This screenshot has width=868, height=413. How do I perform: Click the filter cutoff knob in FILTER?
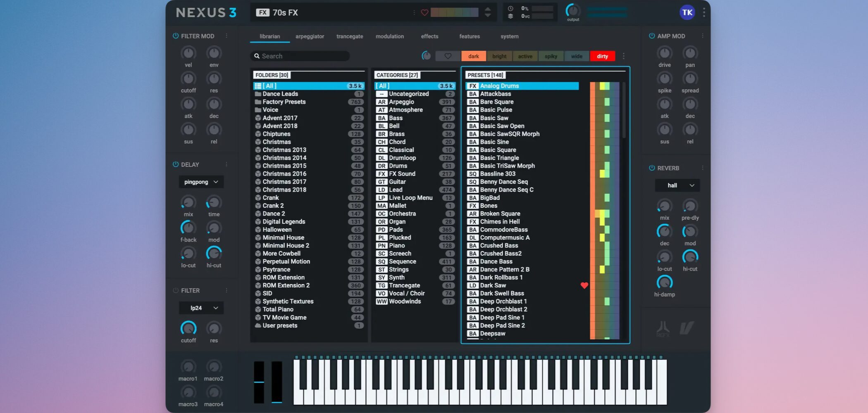tap(188, 328)
